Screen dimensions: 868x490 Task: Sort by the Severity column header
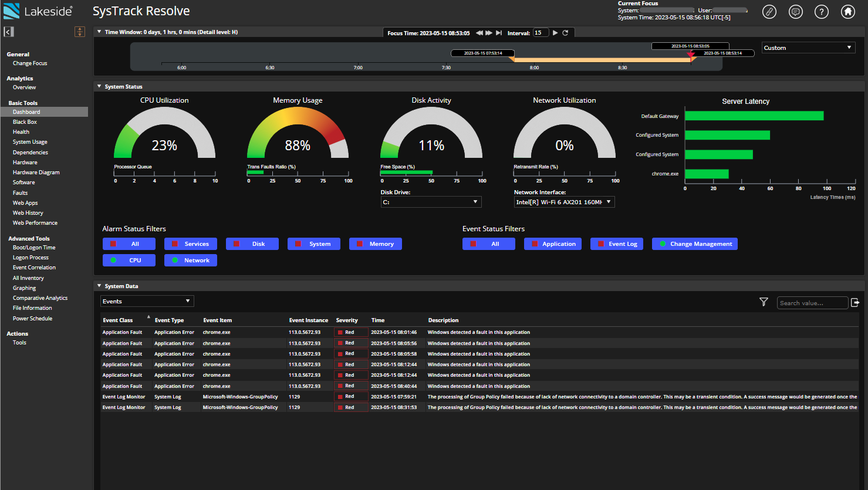pos(347,320)
